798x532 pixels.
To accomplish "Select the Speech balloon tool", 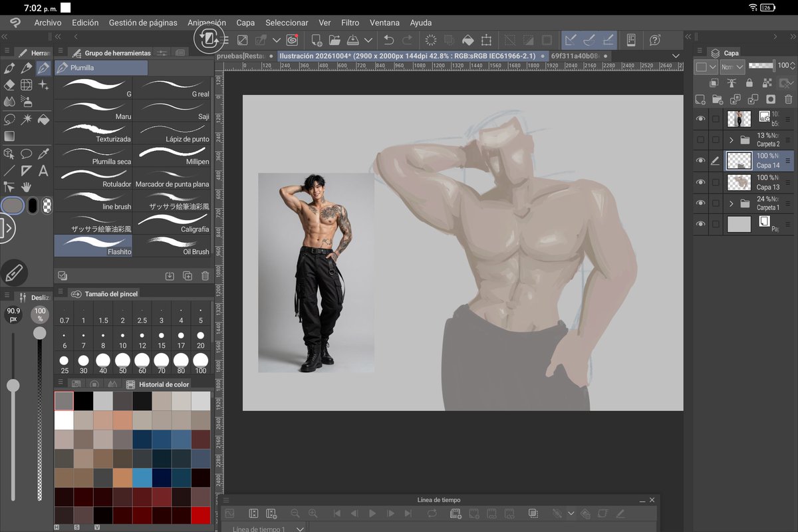I will (27, 153).
